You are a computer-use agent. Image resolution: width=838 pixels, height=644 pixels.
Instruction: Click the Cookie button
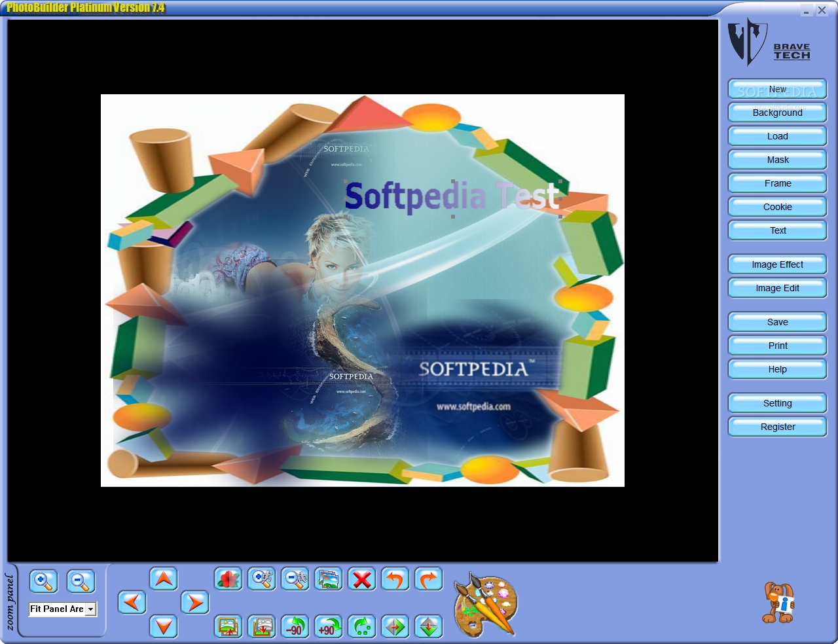pos(778,207)
